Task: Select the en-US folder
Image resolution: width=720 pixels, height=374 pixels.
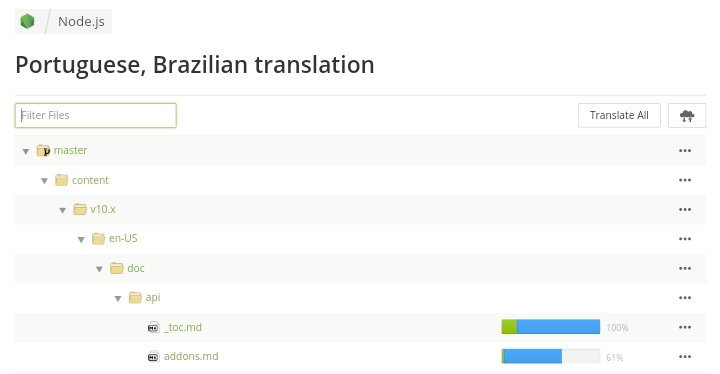Action: pos(123,238)
